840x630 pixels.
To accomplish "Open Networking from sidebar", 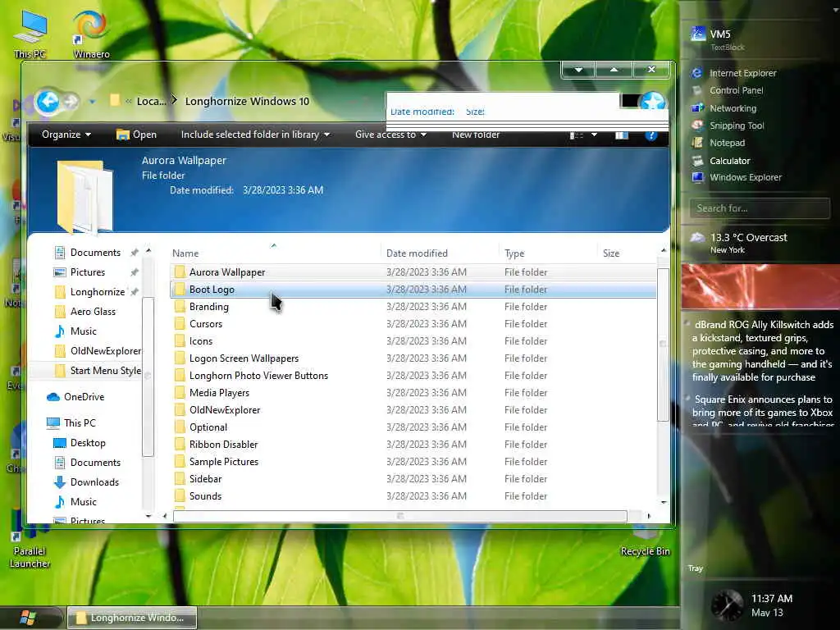I will click(x=724, y=108).
